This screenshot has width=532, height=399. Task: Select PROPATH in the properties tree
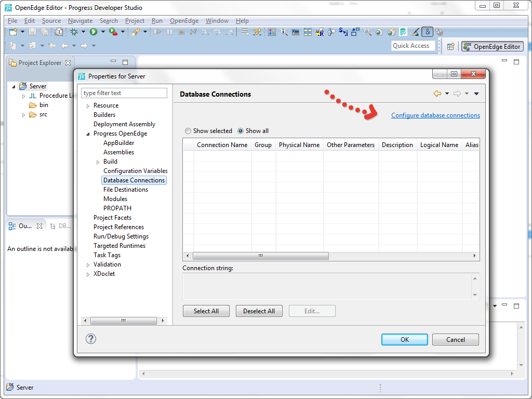pyautogui.click(x=117, y=208)
